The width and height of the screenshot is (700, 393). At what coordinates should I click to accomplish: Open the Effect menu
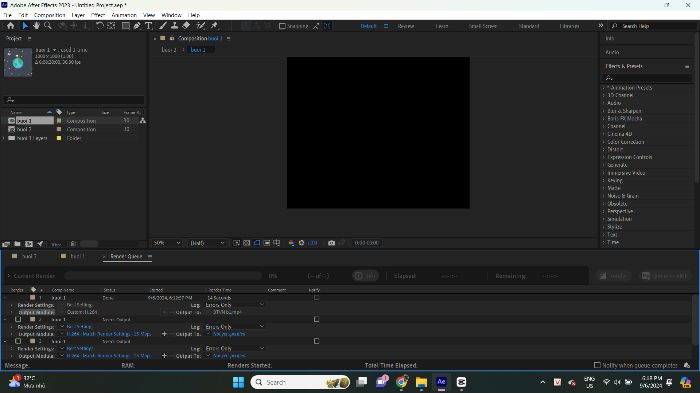coord(98,15)
